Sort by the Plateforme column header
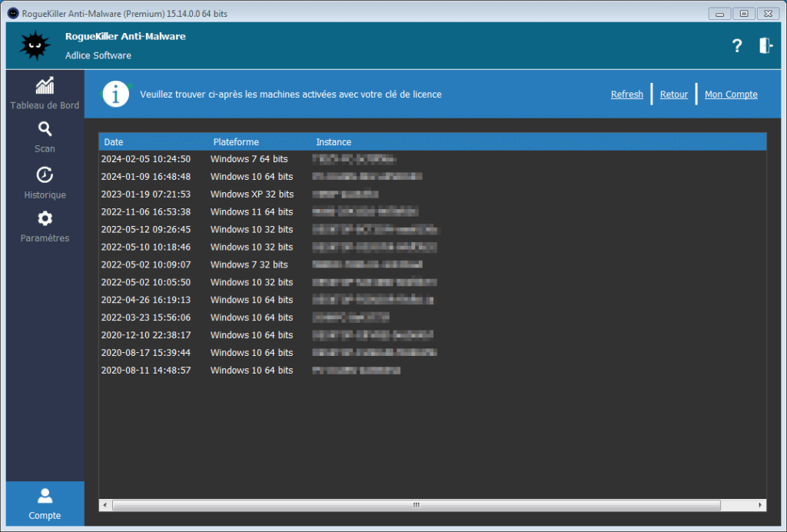The image size is (787, 532). click(236, 142)
